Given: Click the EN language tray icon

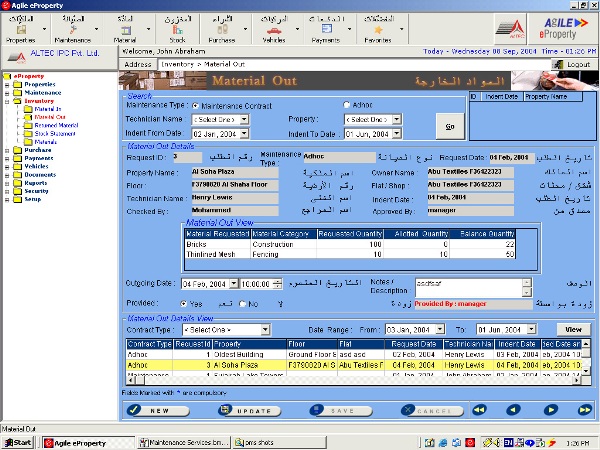Looking at the screenshot, I should pos(508,443).
